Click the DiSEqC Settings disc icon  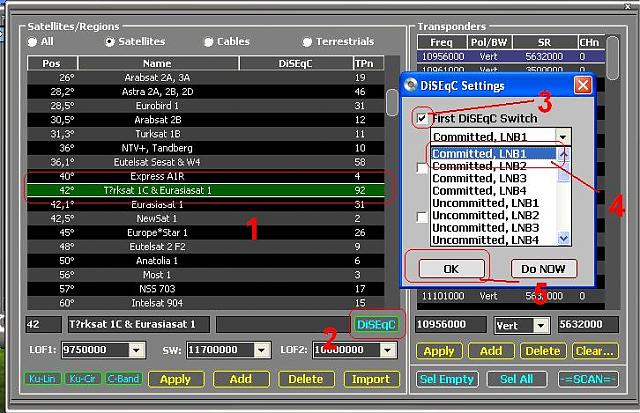pyautogui.click(x=410, y=85)
